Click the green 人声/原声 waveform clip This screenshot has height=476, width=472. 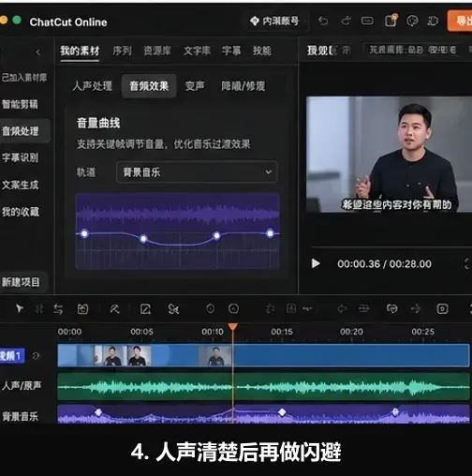click(263, 386)
